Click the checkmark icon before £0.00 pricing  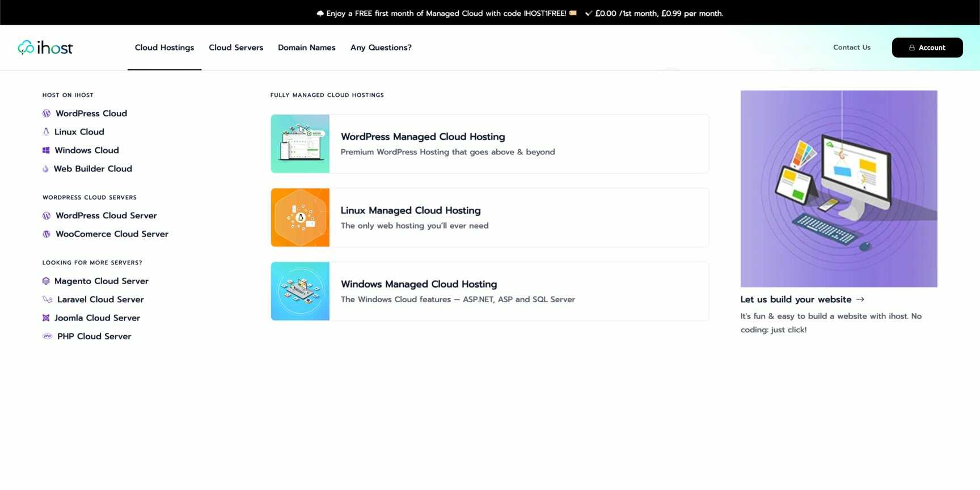coord(589,14)
